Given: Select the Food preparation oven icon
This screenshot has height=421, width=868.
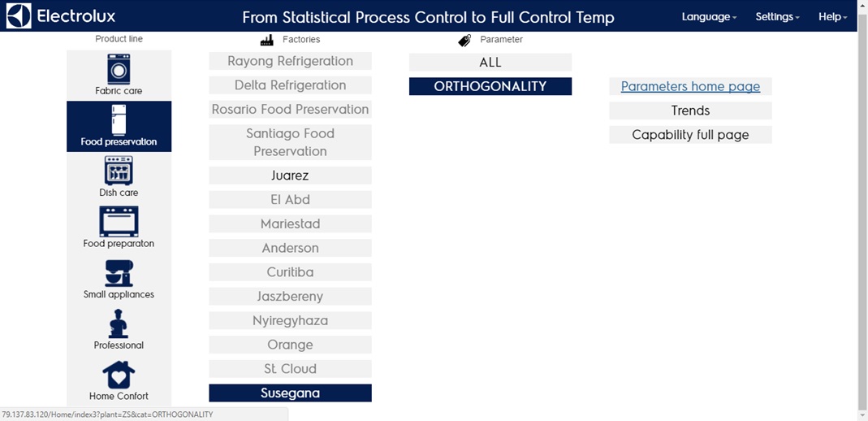Looking at the screenshot, I should (119, 221).
